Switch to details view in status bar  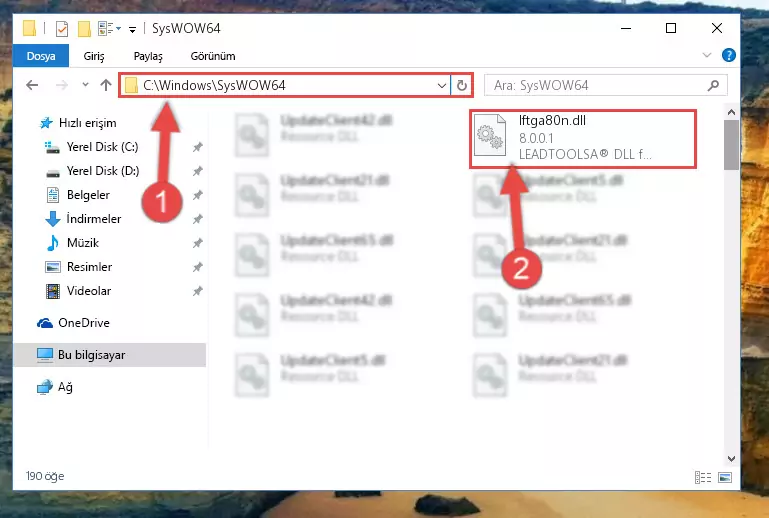point(703,477)
